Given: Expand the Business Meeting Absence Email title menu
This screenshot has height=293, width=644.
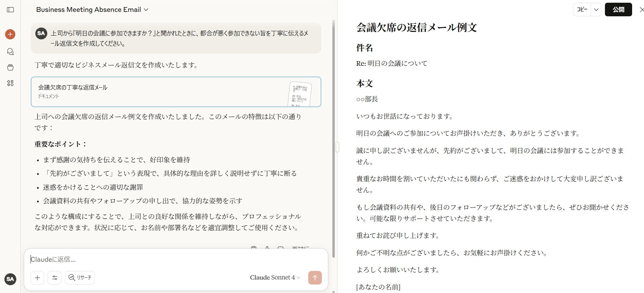Looking at the screenshot, I should 92,10.
